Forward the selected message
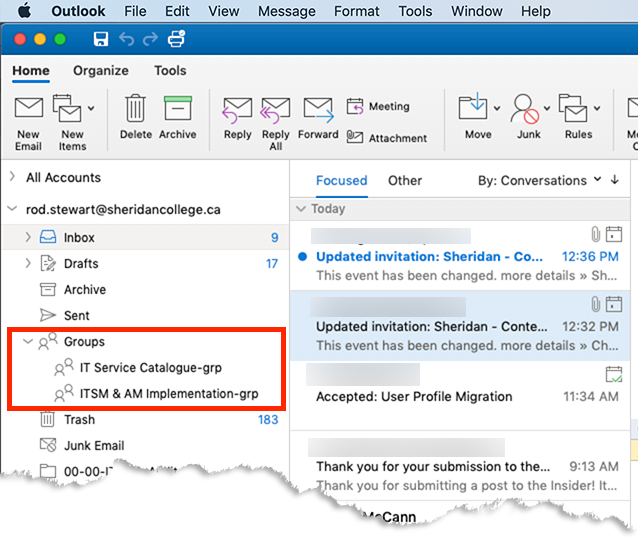Screen dimensions: 638x554 [x=318, y=118]
